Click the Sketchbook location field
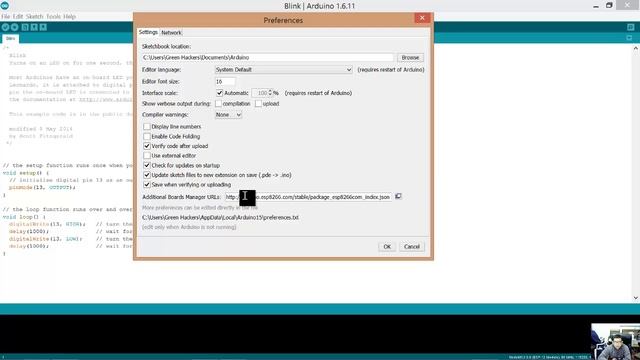The image size is (640, 360). click(x=268, y=58)
